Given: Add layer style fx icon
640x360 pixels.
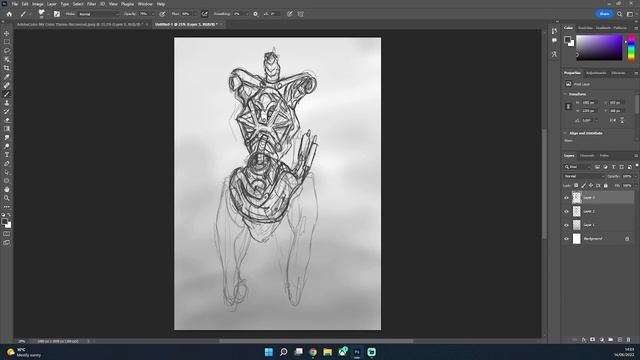Looking at the screenshot, I should (x=584, y=340).
